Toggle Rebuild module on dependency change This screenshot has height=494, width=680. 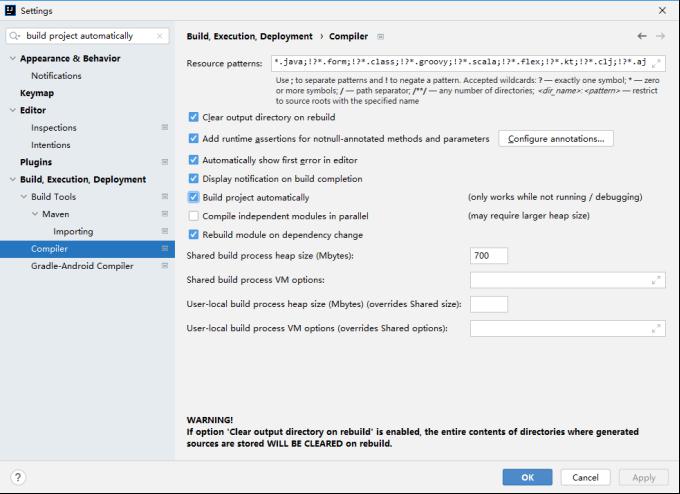point(193,235)
